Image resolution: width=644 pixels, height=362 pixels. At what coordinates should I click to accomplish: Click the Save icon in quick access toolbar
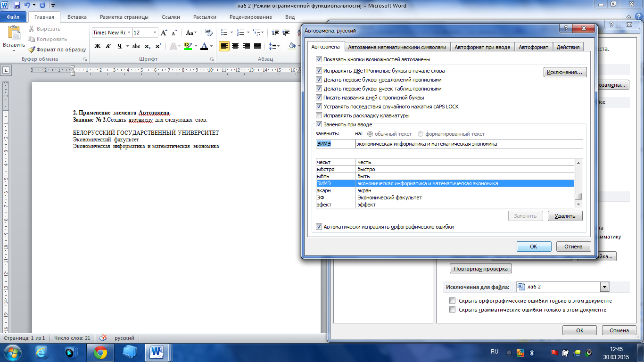pyautogui.click(x=17, y=6)
